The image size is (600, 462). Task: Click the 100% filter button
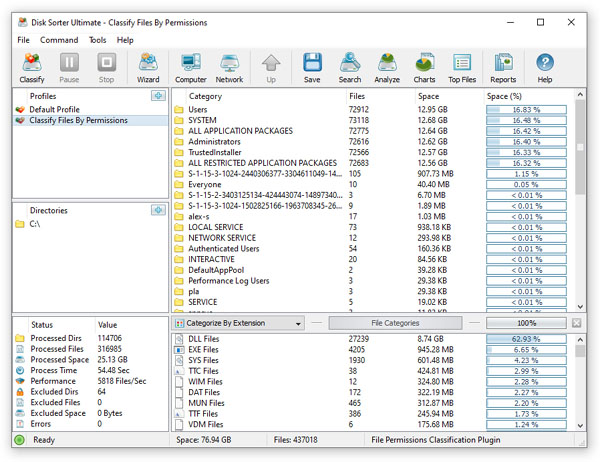[x=526, y=323]
